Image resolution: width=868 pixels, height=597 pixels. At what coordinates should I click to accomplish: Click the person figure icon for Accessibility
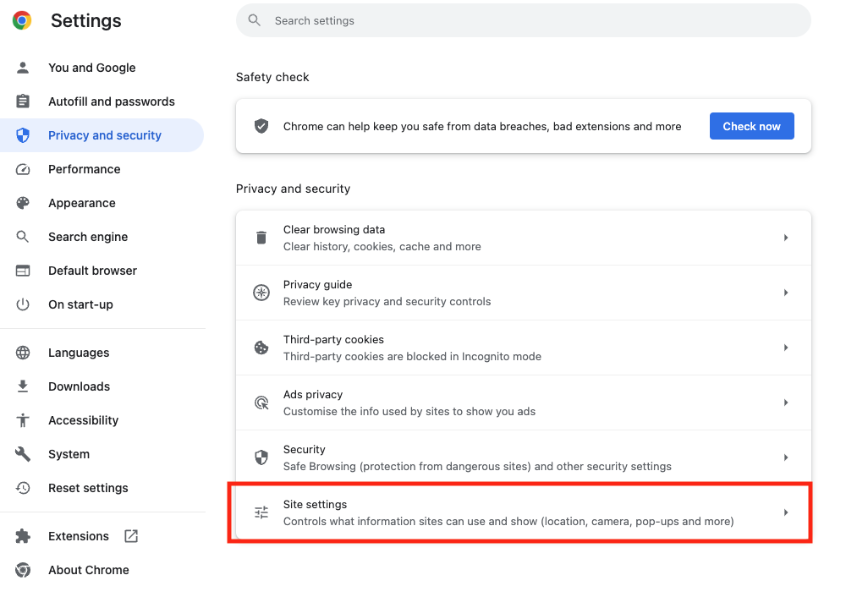coord(23,420)
